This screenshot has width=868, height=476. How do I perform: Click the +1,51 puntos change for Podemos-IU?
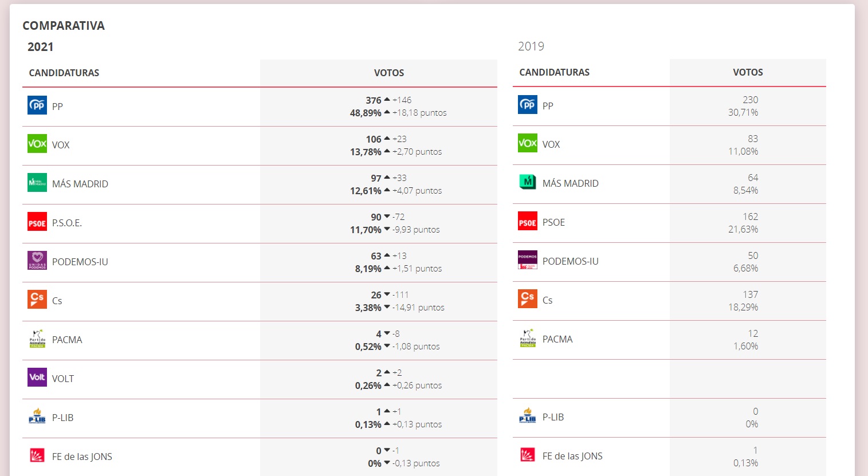417,269
